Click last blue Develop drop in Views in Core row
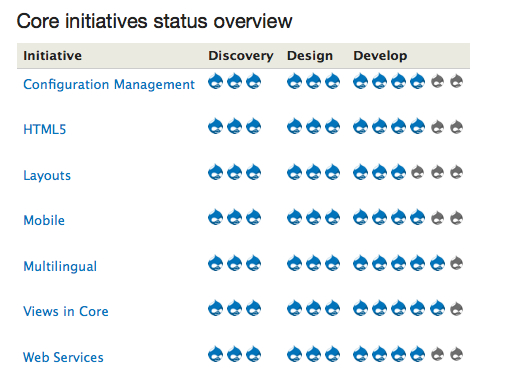The width and height of the screenshot is (511, 383). (437, 308)
